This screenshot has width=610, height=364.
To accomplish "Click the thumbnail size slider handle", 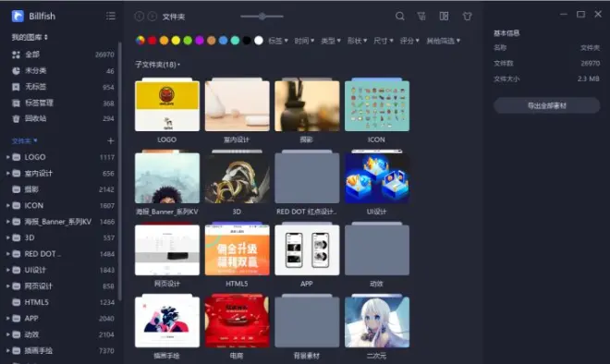I will 262,17.
